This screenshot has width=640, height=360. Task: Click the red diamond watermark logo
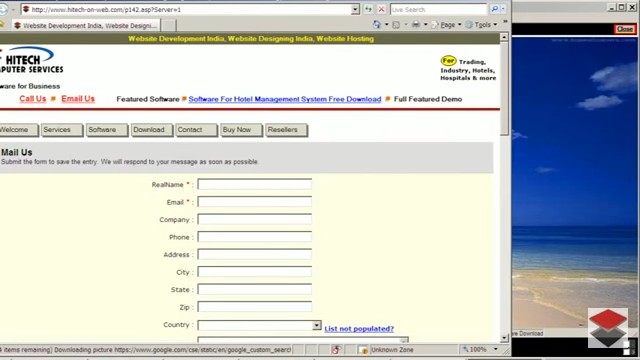coord(608,328)
